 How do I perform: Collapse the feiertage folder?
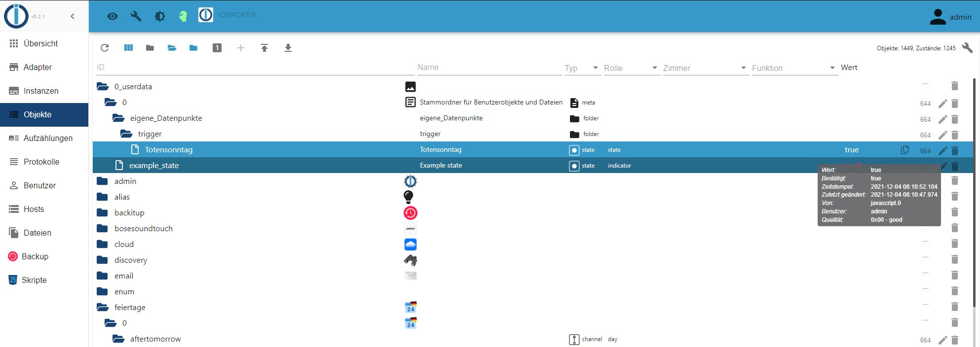pyautogui.click(x=103, y=307)
